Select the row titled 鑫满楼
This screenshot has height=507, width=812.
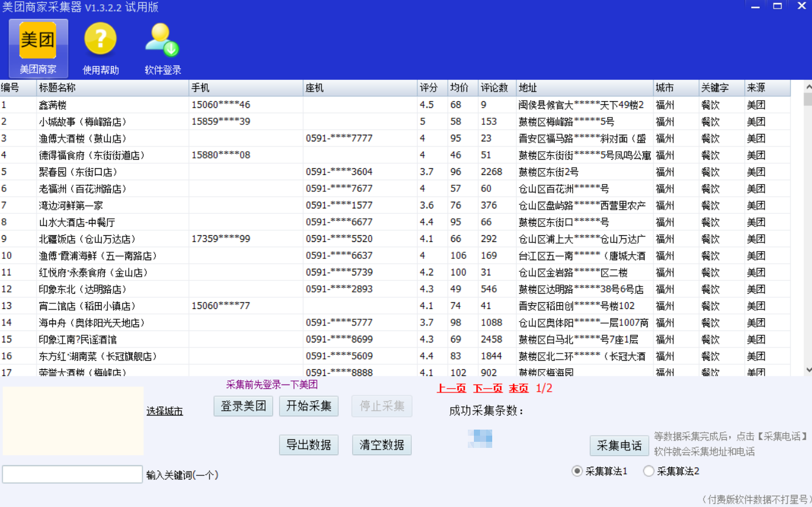pos(395,105)
